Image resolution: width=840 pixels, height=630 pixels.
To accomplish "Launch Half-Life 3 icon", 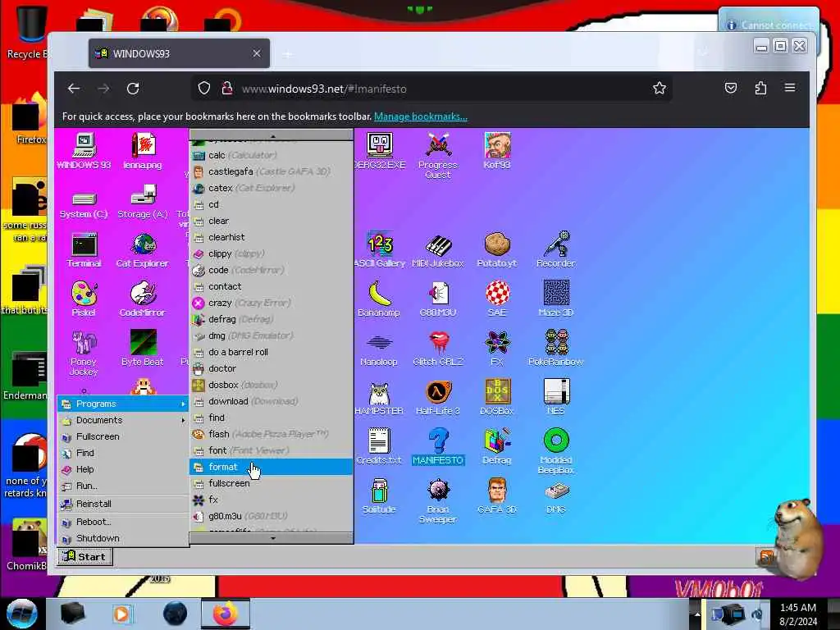I will [x=438, y=397].
